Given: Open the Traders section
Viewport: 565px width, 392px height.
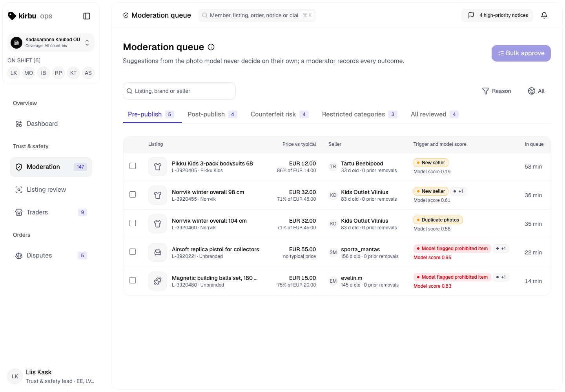Looking at the screenshot, I should (x=51, y=212).
